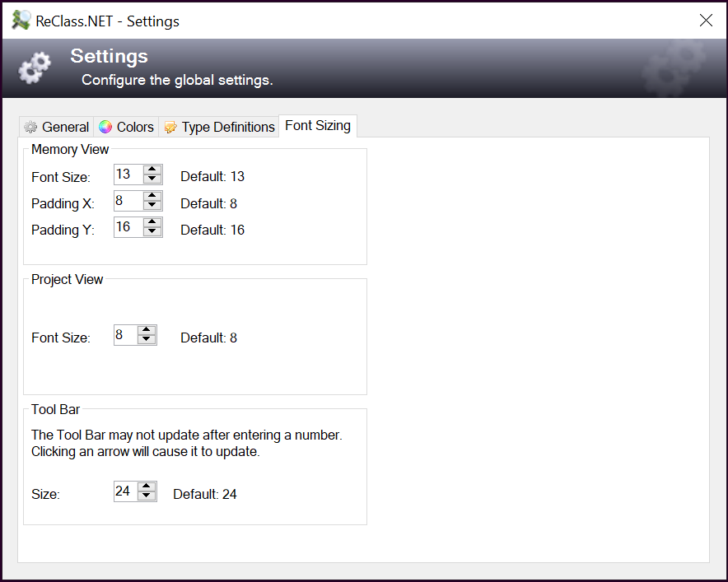
Task: Click the 'Padding Y:' label
Action: pos(63,230)
